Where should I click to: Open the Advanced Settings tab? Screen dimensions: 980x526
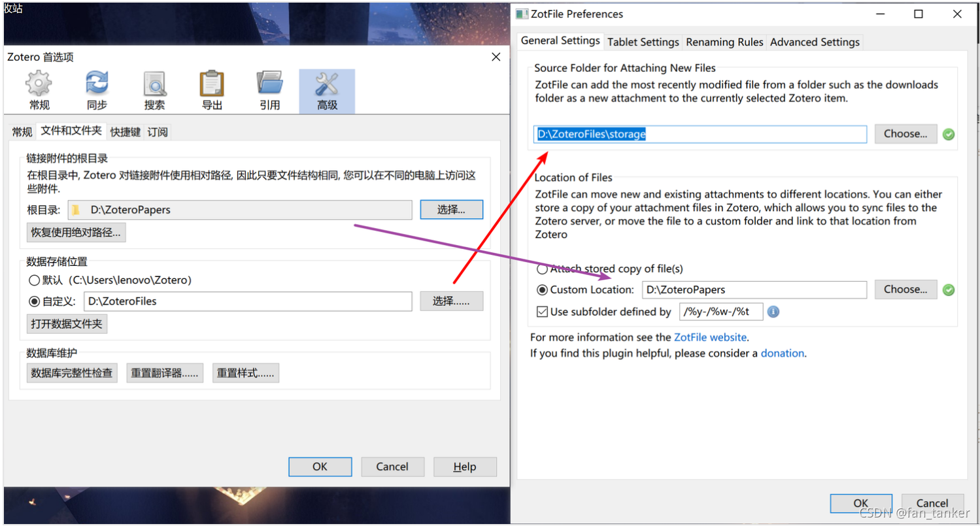[x=815, y=42]
